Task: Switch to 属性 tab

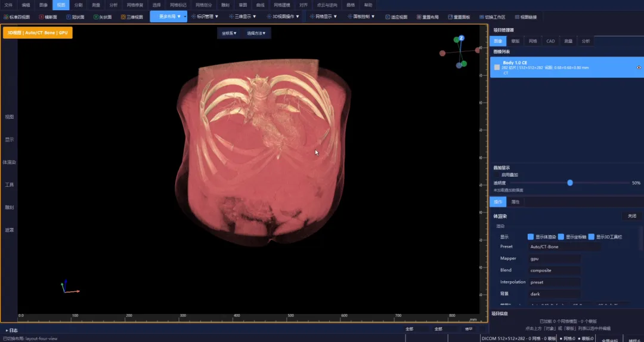Action: (515, 202)
